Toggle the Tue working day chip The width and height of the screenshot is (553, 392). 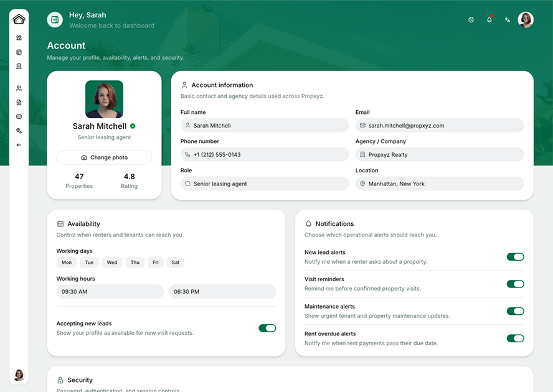89,263
